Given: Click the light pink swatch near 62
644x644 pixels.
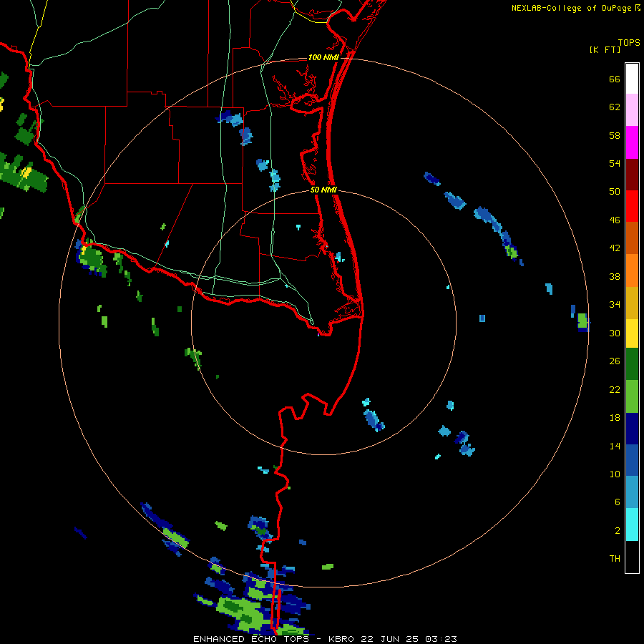Looking at the screenshot, I should 632,109.
